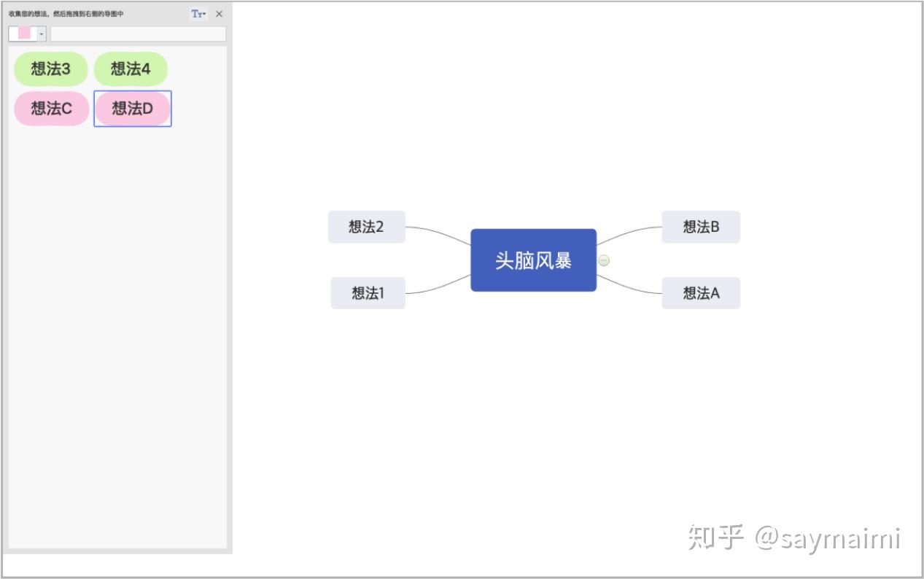
Task: Select the 想法2 topic node
Action: [x=367, y=227]
